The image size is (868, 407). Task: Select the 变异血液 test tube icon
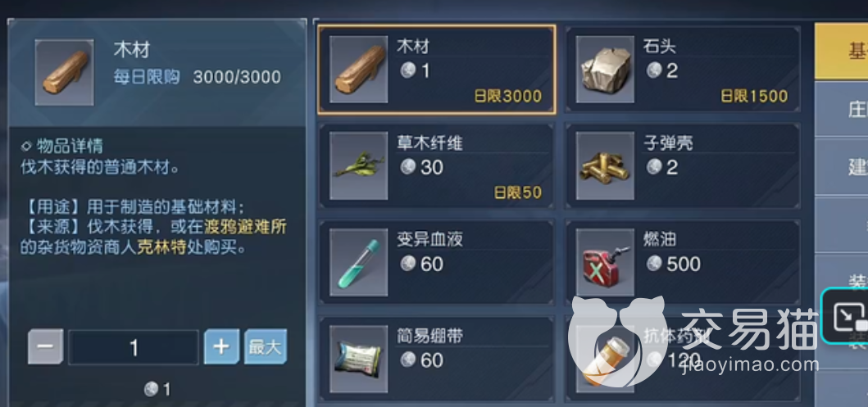click(x=359, y=262)
